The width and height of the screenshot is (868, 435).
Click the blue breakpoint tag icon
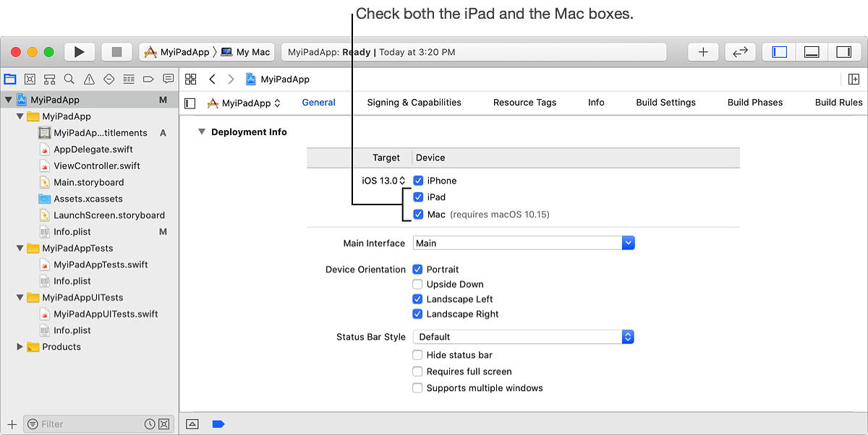[218, 424]
